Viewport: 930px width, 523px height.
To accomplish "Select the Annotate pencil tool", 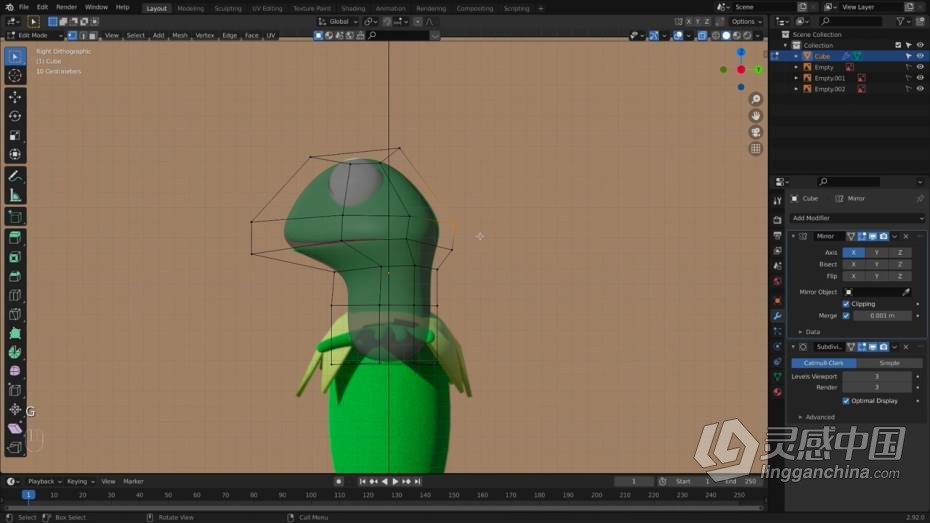I will pyautogui.click(x=15, y=176).
